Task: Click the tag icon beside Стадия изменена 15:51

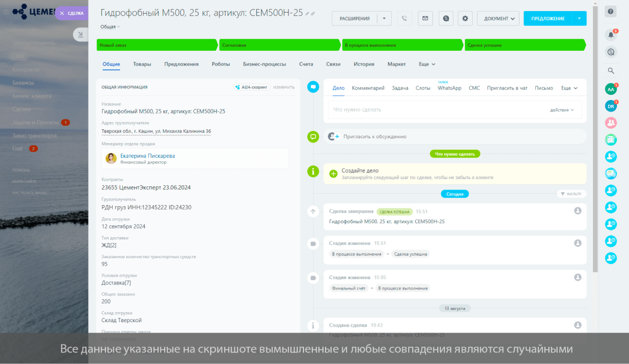Action: pos(313,244)
